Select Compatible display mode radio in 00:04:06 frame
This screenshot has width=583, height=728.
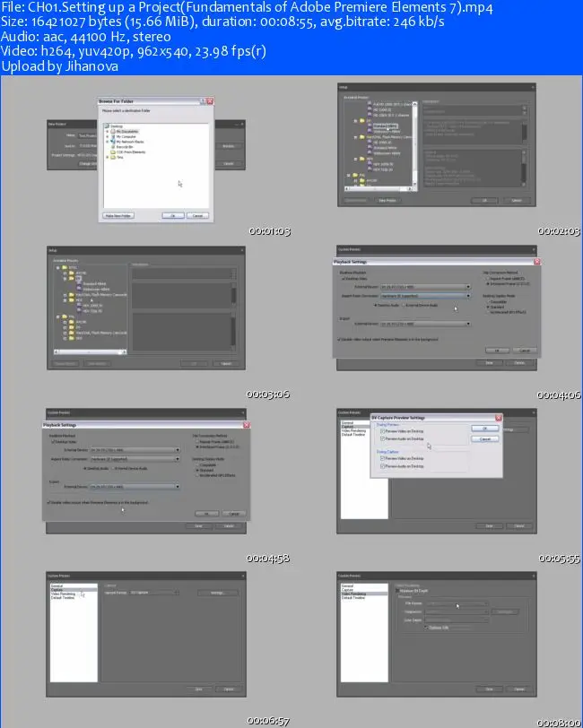coord(488,302)
